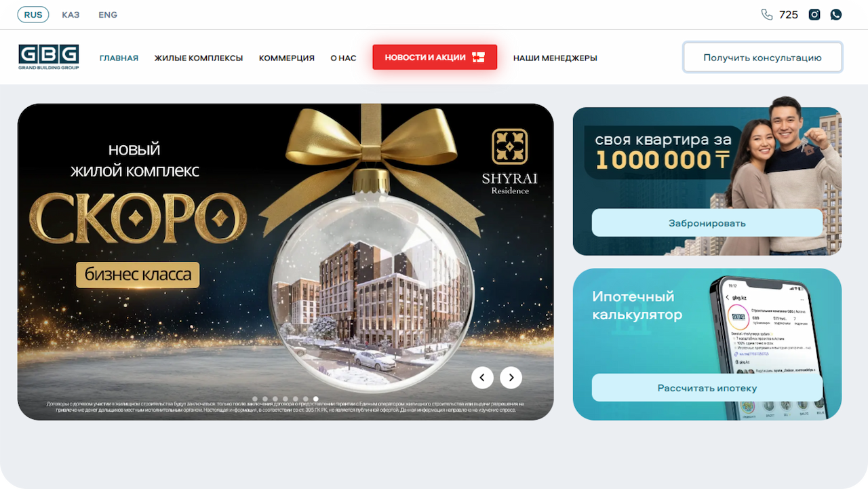Switch language to ENG
This screenshot has width=868, height=489.
click(x=108, y=15)
